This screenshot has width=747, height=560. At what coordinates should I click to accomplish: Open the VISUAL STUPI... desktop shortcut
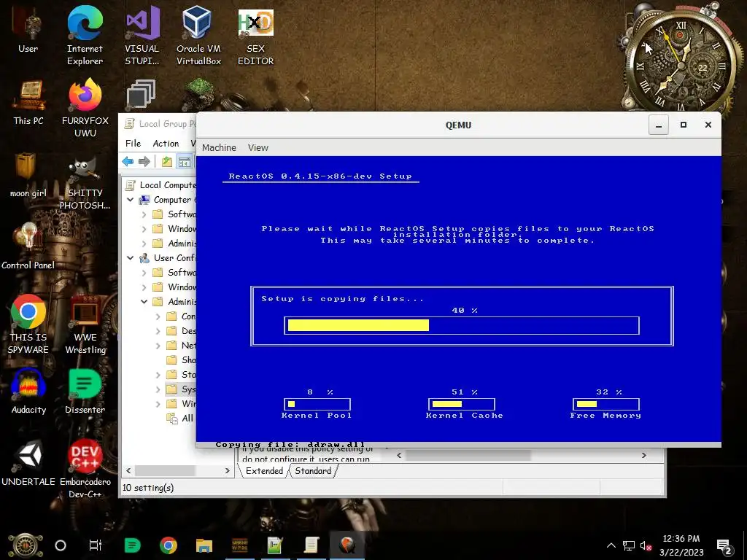[142, 36]
